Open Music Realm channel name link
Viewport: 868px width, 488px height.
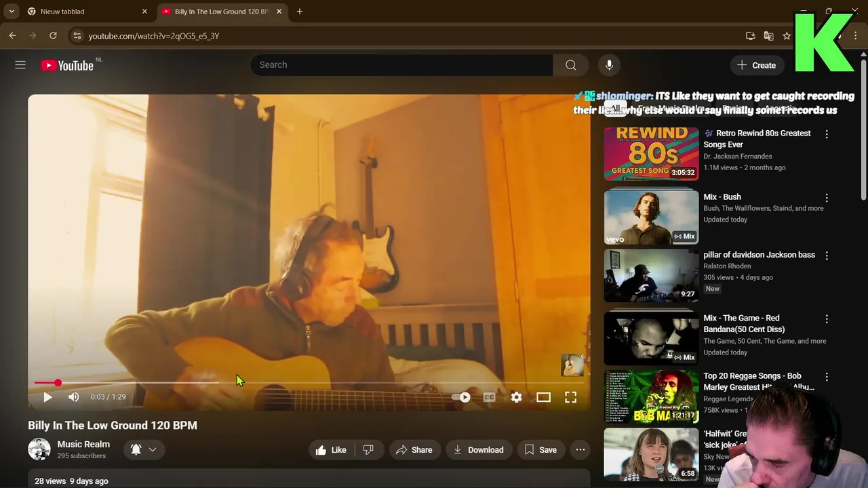83,444
